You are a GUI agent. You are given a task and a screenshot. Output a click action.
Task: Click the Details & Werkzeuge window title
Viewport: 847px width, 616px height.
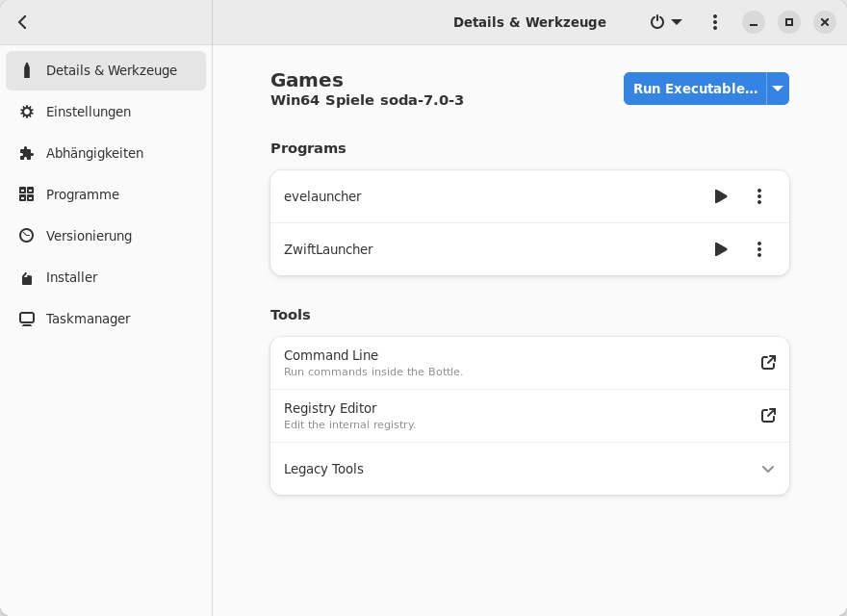(x=529, y=22)
